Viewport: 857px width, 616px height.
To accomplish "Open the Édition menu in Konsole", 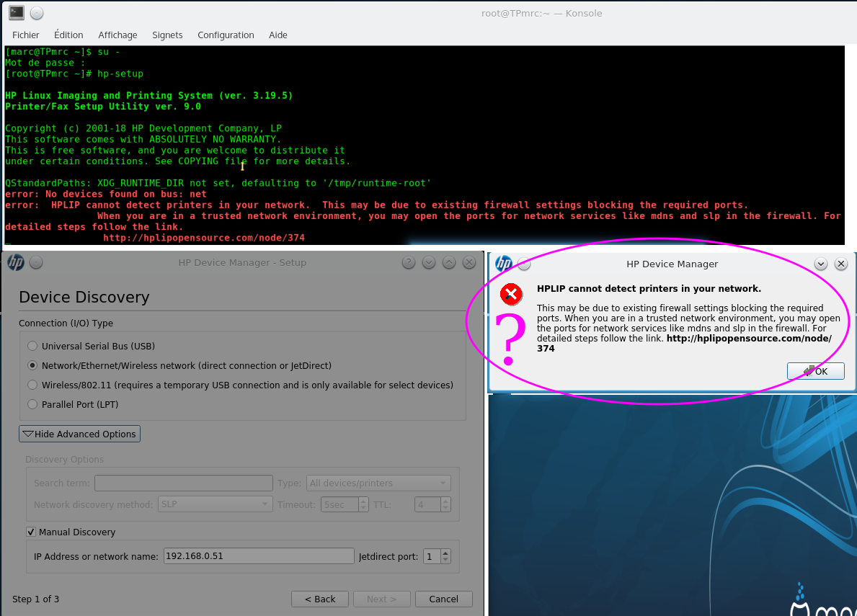I will point(68,35).
